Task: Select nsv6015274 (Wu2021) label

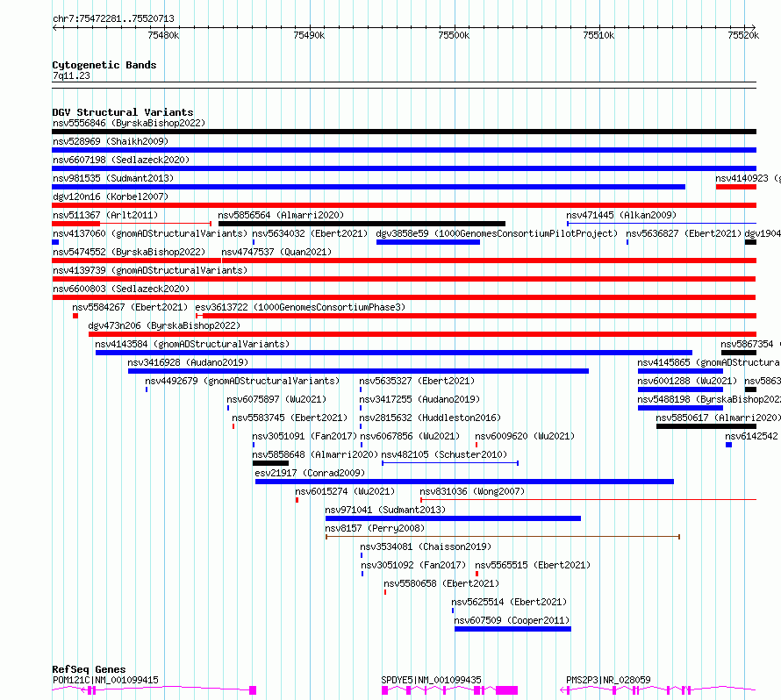Action: [345, 491]
